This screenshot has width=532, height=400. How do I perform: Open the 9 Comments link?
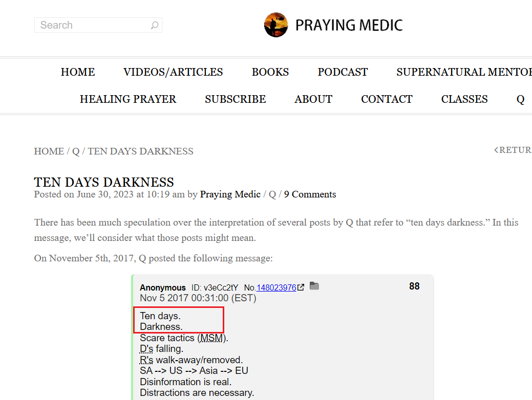click(x=310, y=194)
